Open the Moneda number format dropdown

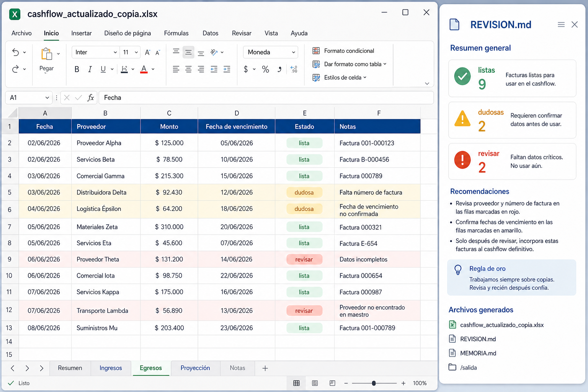271,52
